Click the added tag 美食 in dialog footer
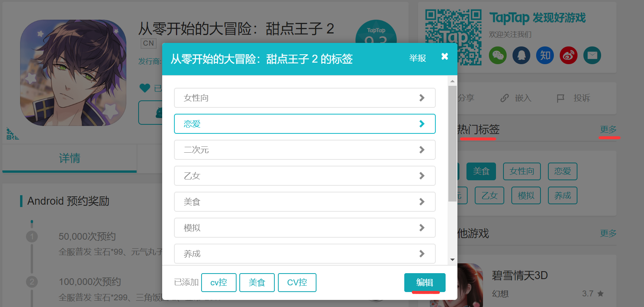The width and height of the screenshot is (644, 307). pos(257,283)
